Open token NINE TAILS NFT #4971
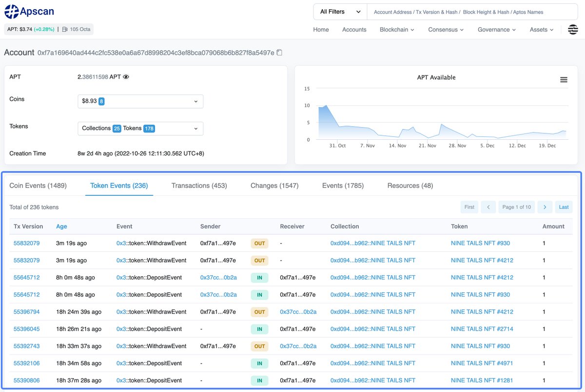The width and height of the screenshot is (585, 392). click(x=482, y=363)
